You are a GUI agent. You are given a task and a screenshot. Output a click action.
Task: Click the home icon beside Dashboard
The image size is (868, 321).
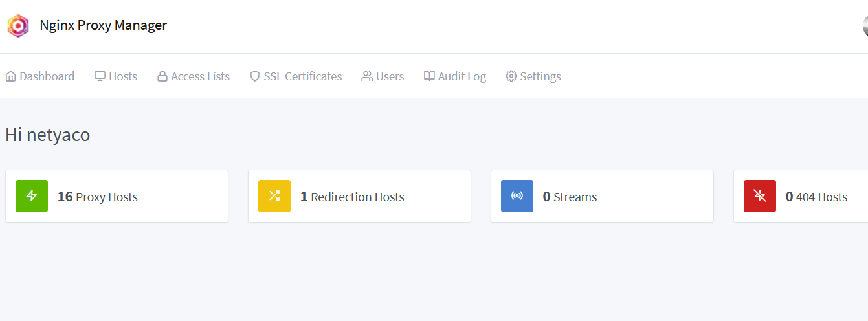[x=10, y=76]
